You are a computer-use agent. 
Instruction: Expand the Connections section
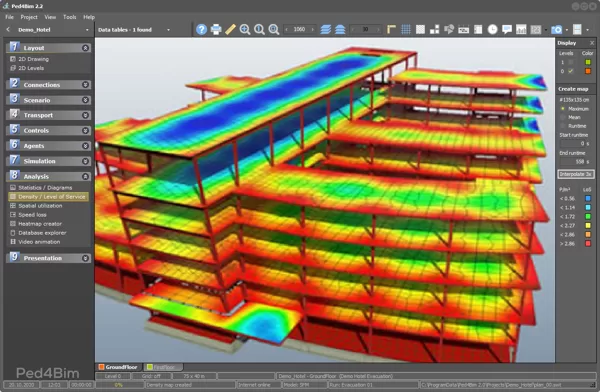pos(85,85)
